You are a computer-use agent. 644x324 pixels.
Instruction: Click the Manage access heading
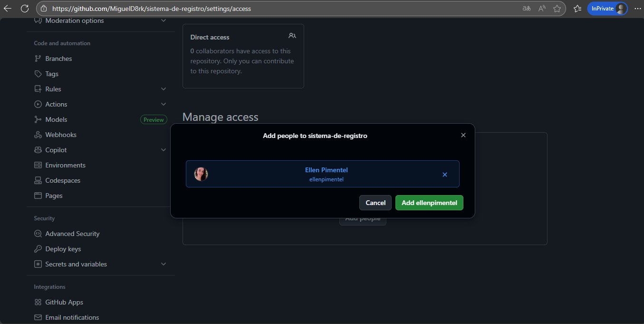click(221, 117)
